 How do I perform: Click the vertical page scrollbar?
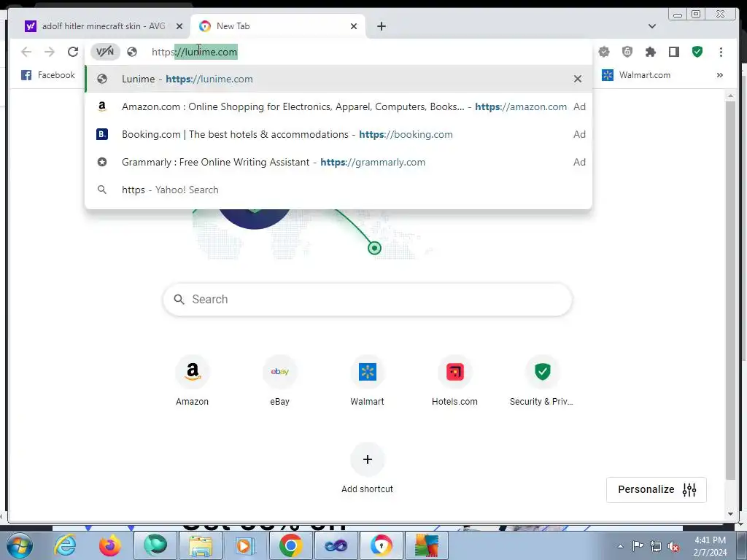730,290
